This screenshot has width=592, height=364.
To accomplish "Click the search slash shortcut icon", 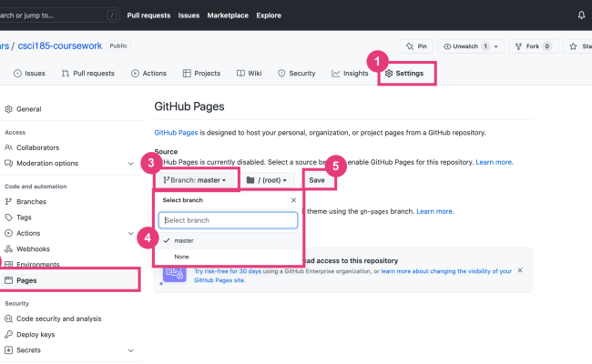I will coord(111,15).
